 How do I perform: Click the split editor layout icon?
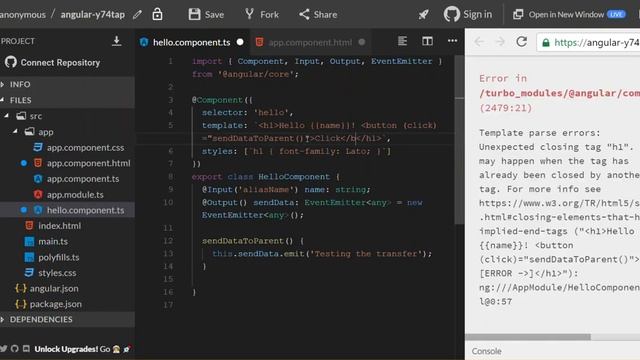[x=427, y=41]
